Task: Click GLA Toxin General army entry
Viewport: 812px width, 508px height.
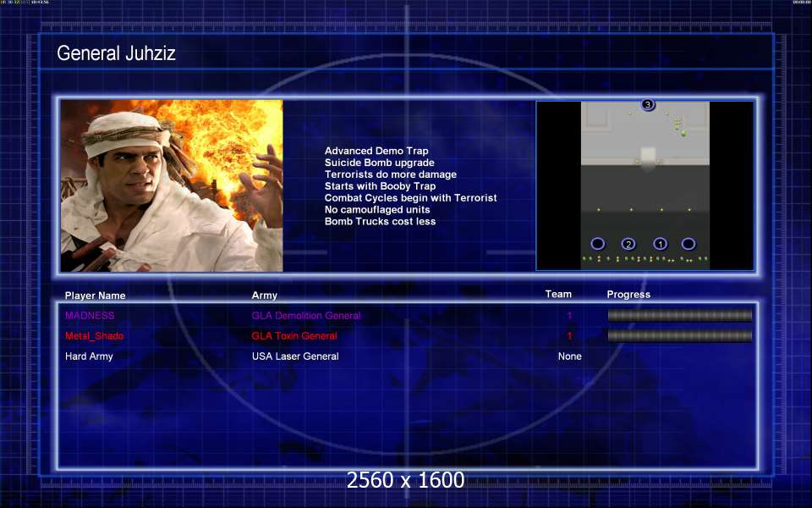Action: tap(294, 336)
